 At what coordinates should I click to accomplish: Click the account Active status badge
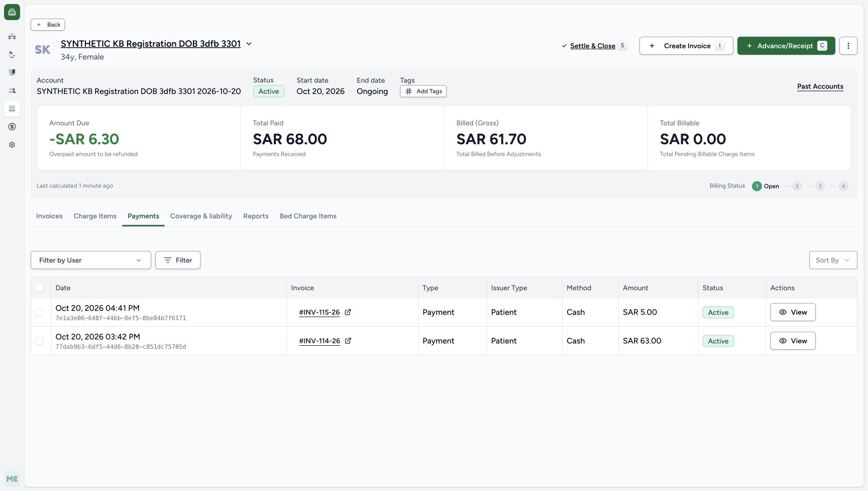point(269,91)
